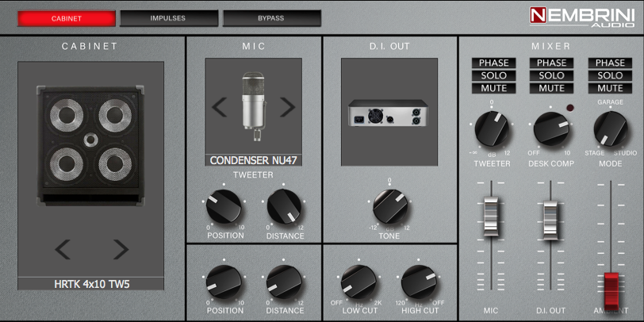This screenshot has width=644, height=322.
Task: Toggle PHASE on the D.I. OUT channel
Action: pyautogui.click(x=551, y=63)
